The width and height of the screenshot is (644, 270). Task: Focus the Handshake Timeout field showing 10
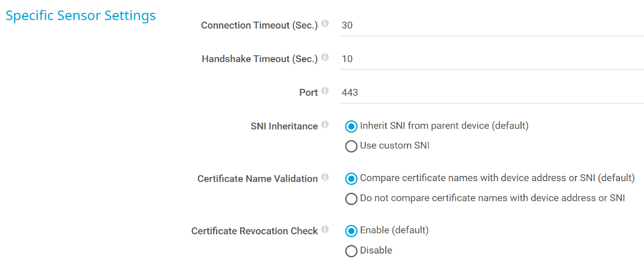[x=491, y=59]
